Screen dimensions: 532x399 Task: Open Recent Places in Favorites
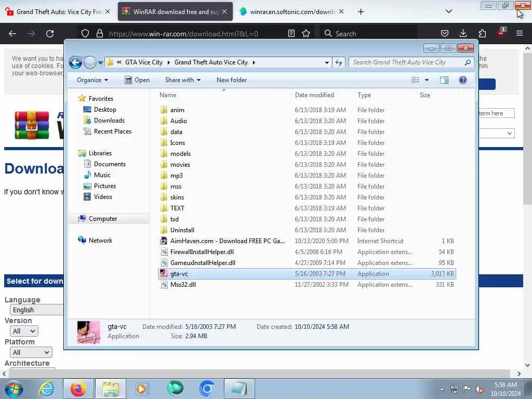point(113,131)
